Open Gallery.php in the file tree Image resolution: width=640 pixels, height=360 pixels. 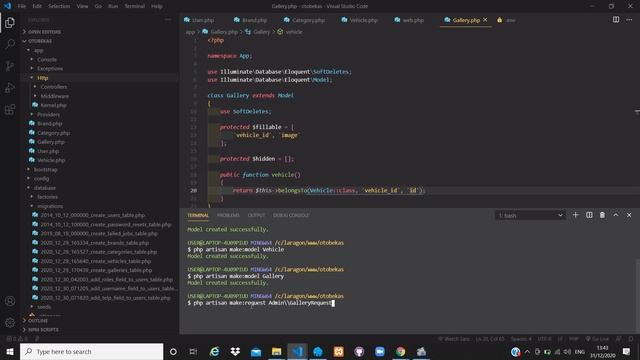click(x=51, y=142)
